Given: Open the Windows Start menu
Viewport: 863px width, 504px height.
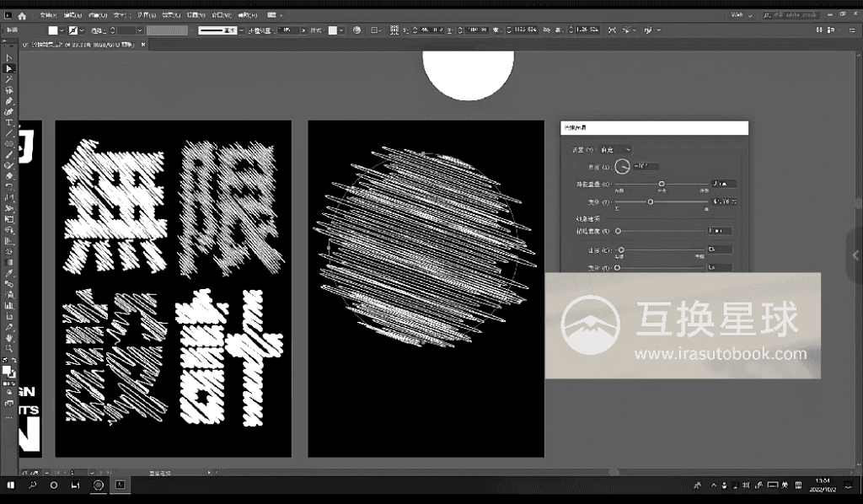Looking at the screenshot, I should point(12,485).
